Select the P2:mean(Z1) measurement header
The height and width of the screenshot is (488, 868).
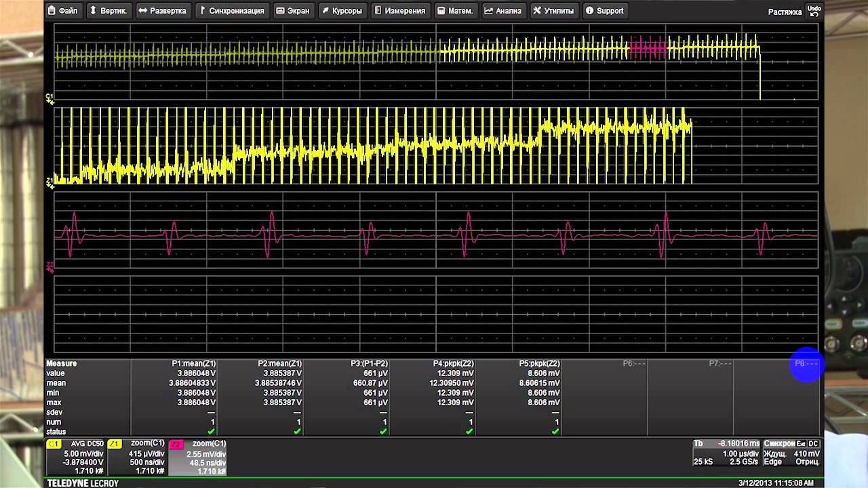click(x=279, y=364)
